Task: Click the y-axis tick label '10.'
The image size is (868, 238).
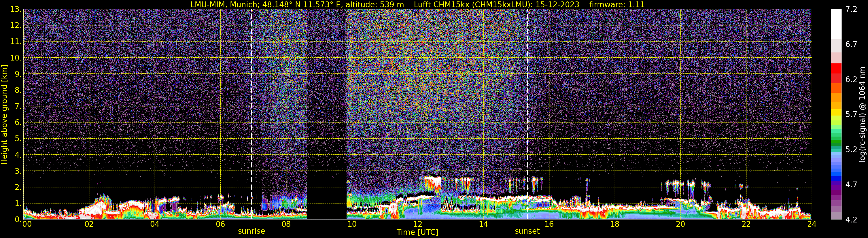Action: pyautogui.click(x=16, y=58)
